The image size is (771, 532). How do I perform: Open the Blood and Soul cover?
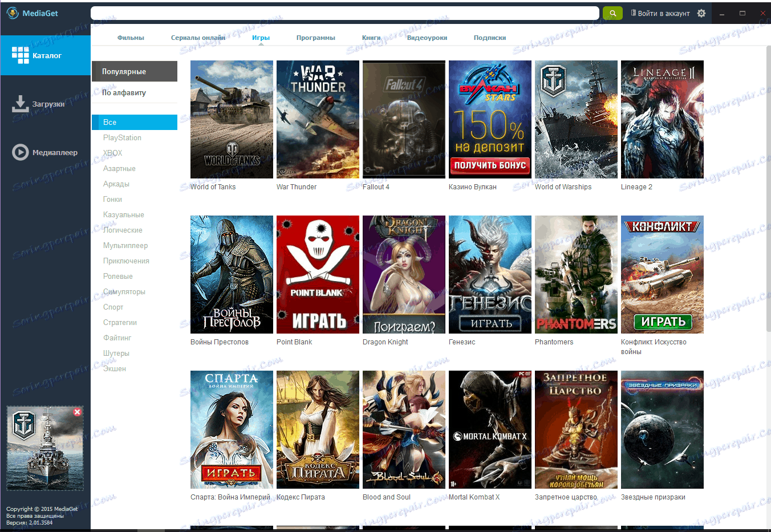pyautogui.click(x=404, y=429)
